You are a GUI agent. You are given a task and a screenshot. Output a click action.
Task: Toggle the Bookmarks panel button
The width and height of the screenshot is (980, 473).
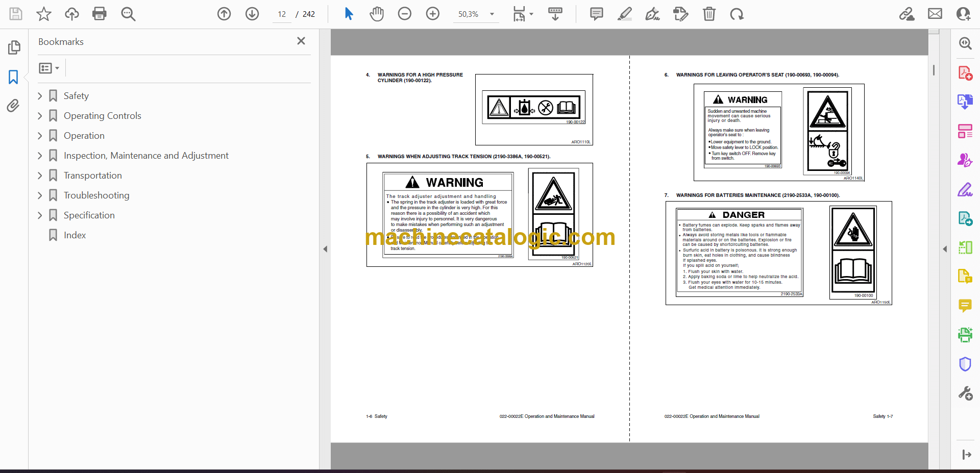pyautogui.click(x=13, y=77)
